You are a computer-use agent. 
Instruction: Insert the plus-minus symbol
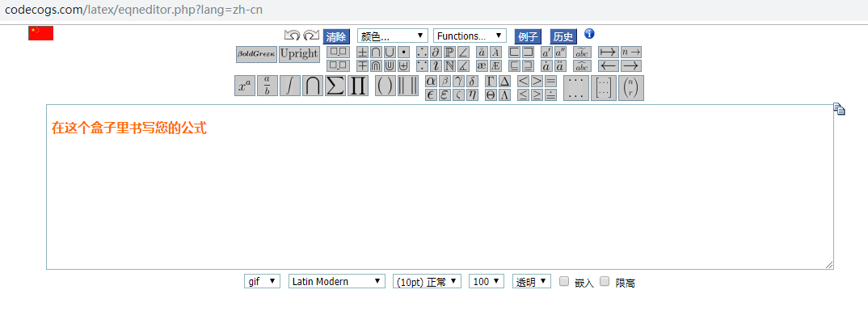(x=362, y=52)
